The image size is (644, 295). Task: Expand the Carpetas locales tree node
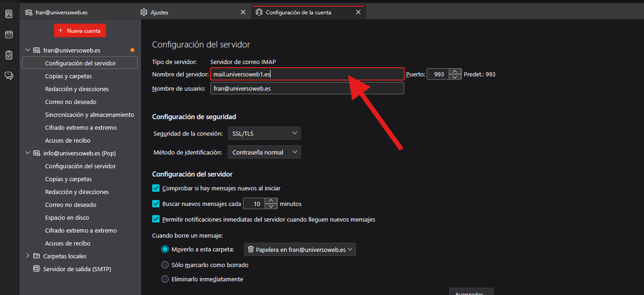pyautogui.click(x=28, y=256)
